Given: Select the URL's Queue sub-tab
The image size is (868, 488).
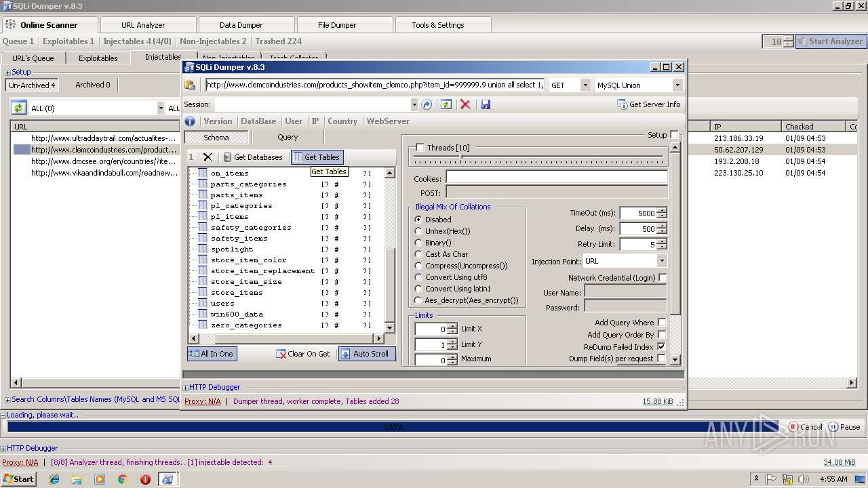Looking at the screenshot, I should 33,58.
